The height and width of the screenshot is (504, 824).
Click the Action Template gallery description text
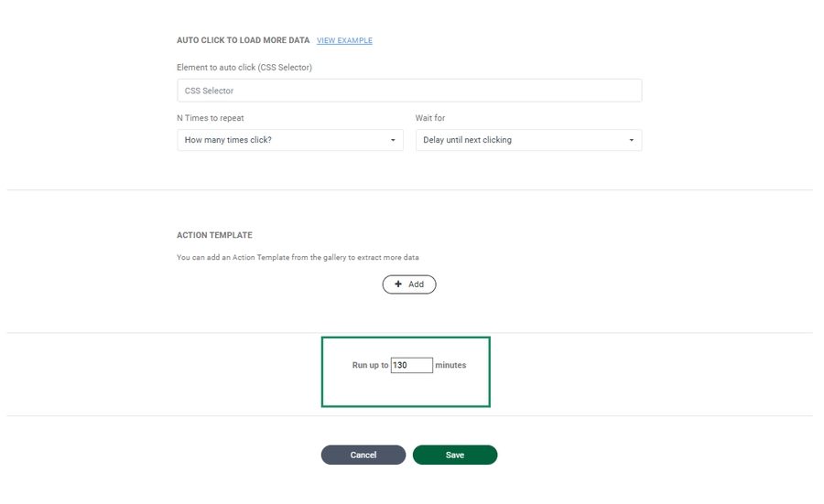click(x=298, y=258)
